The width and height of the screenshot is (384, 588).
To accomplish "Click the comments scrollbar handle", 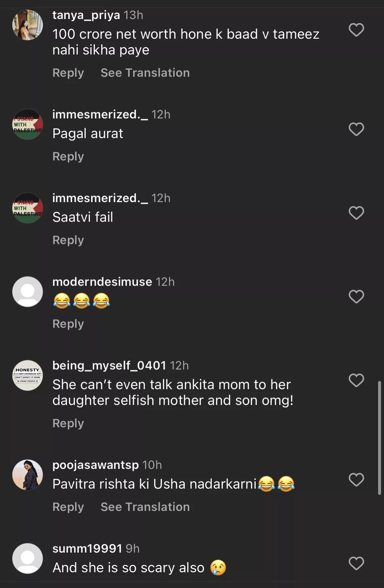I will [379, 438].
